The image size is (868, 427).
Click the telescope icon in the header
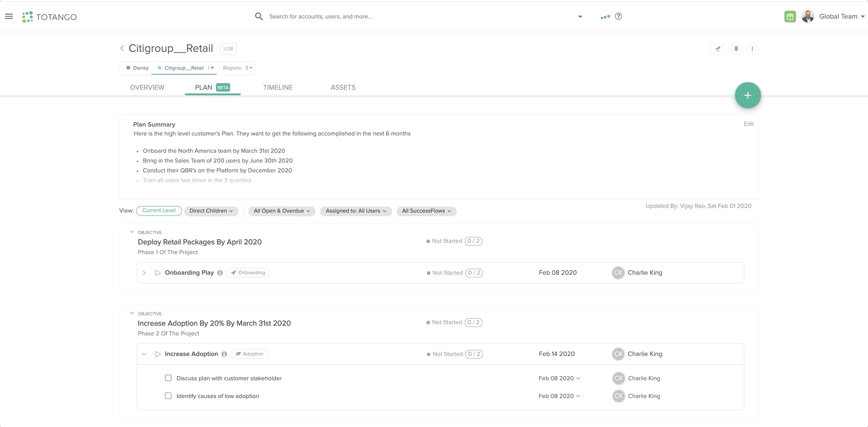pos(718,49)
